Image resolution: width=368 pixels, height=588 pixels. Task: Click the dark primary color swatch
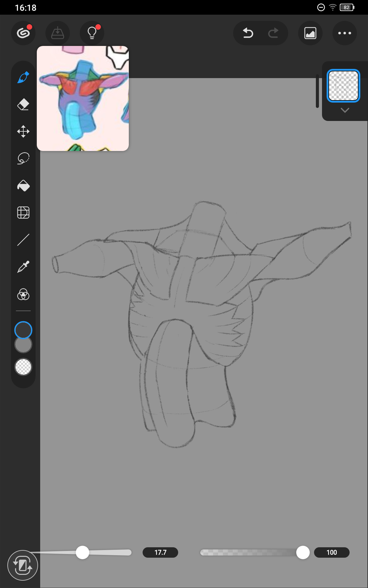coord(23,330)
